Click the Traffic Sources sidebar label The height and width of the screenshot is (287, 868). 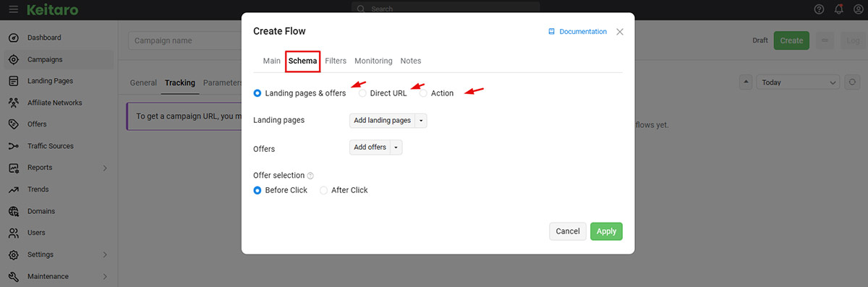(51, 146)
